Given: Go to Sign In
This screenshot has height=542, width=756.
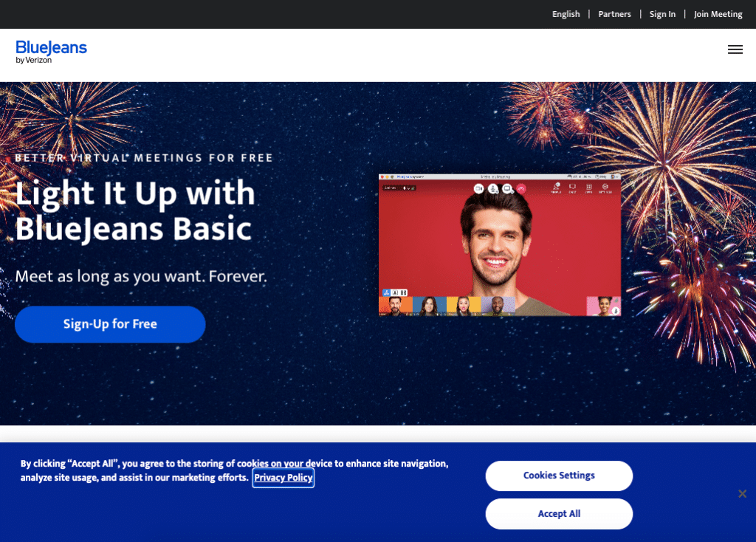Looking at the screenshot, I should click(662, 14).
